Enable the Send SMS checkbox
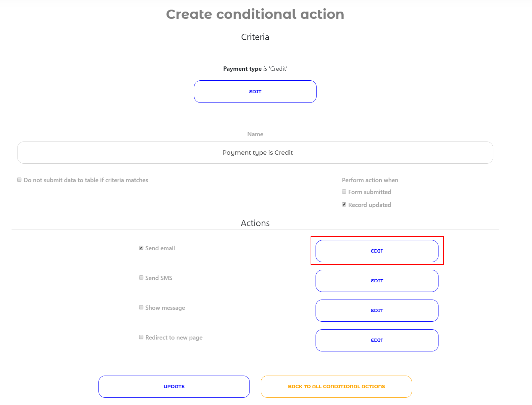Screen dimensions: 532x405 pos(141,278)
